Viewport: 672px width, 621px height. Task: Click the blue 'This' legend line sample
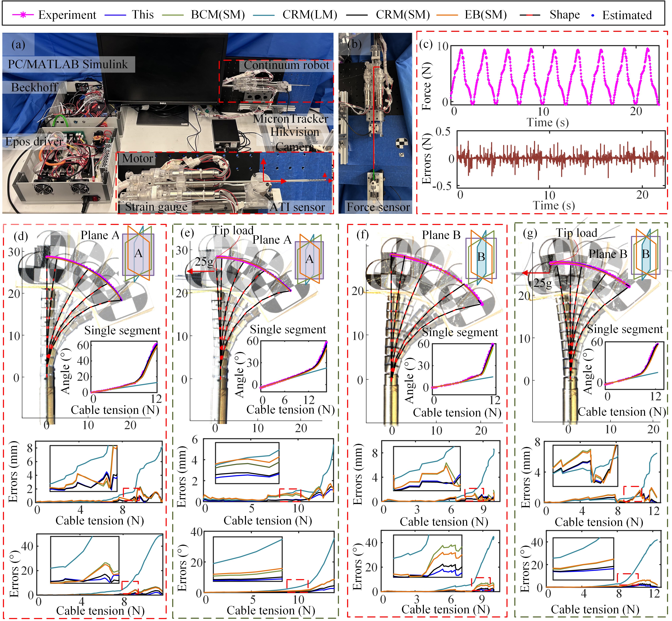point(115,15)
